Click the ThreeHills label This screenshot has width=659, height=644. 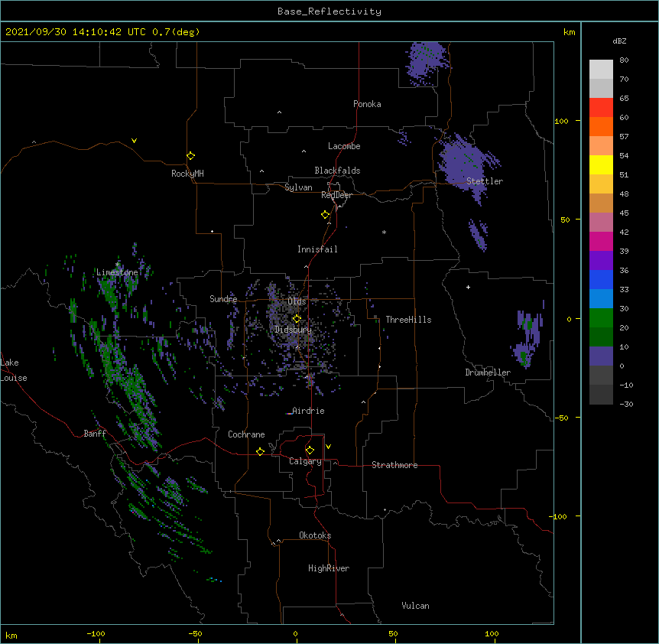408,320
